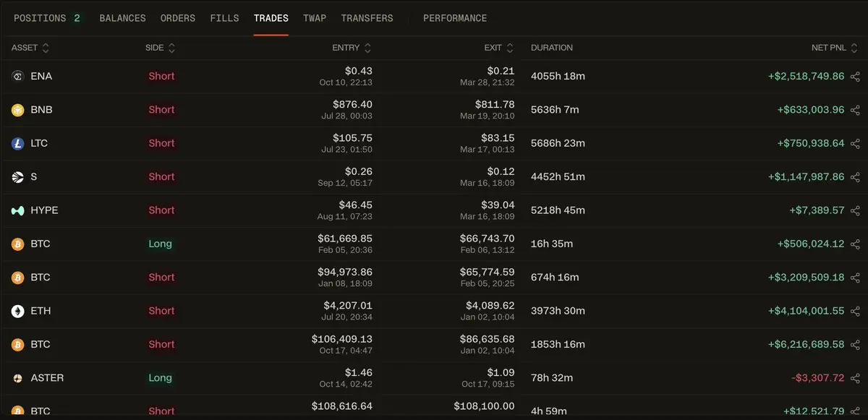The image size is (868, 420).
Task: Share the ETH short trade result
Action: [x=855, y=312]
